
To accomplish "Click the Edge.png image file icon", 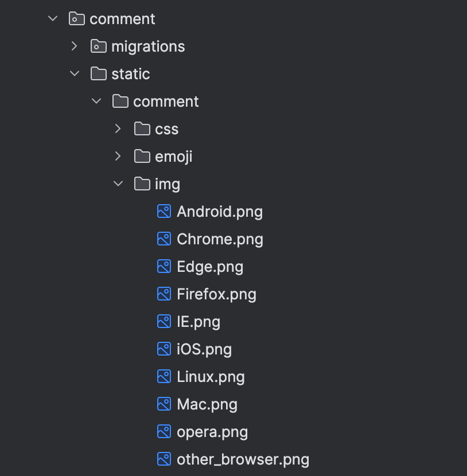I will [164, 267].
